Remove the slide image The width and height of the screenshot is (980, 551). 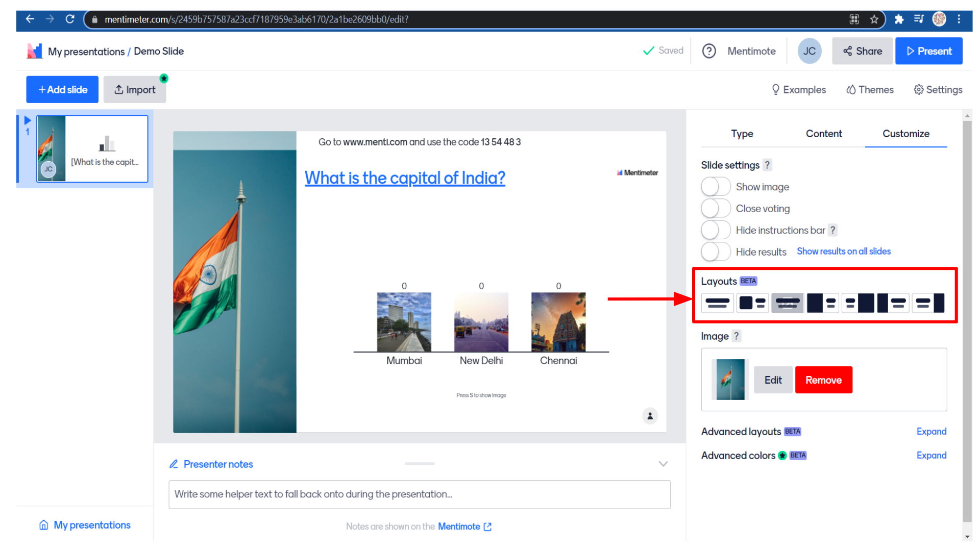tap(823, 380)
